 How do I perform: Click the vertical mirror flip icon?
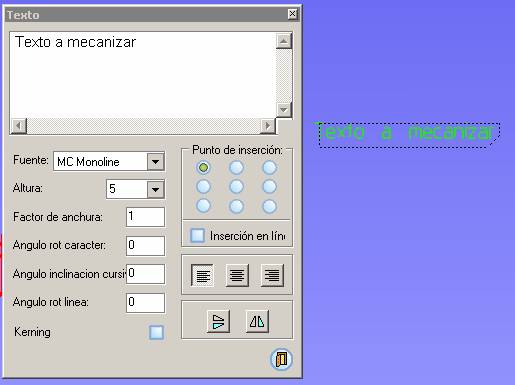point(218,321)
